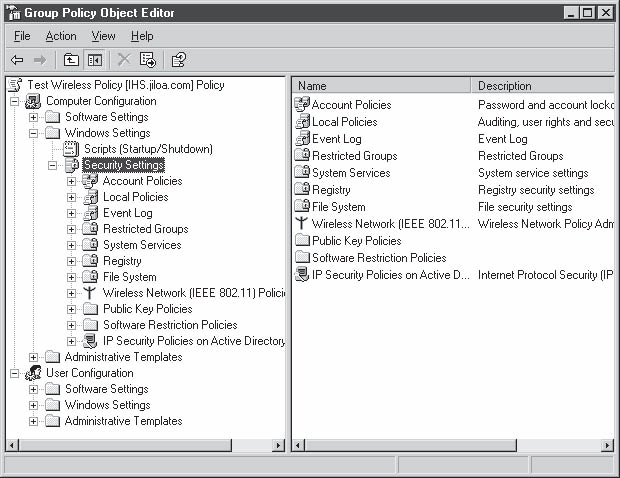Select Administrative Templates under Computer Configuration
The image size is (620, 478).
123,357
